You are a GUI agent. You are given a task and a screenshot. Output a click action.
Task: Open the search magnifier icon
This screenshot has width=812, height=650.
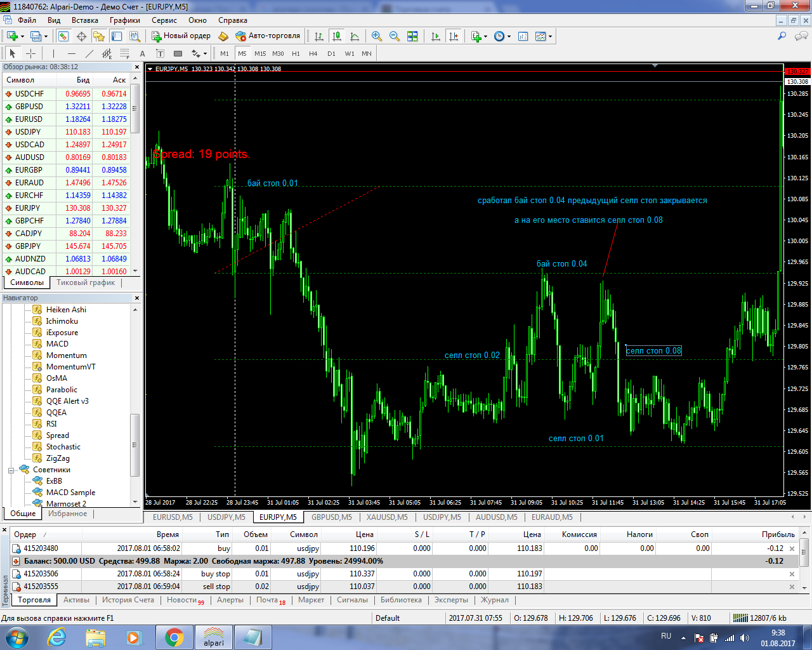point(782,36)
